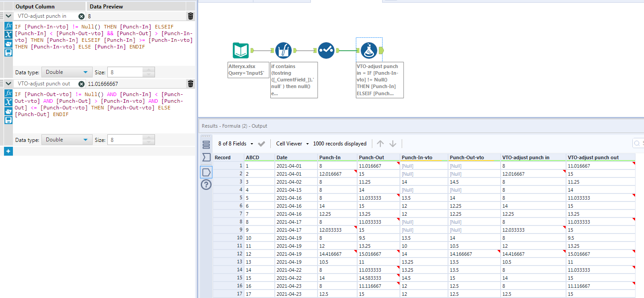
Task: Toggle the checkmark next to '8 of 8 Fields'
Action: [x=262, y=144]
